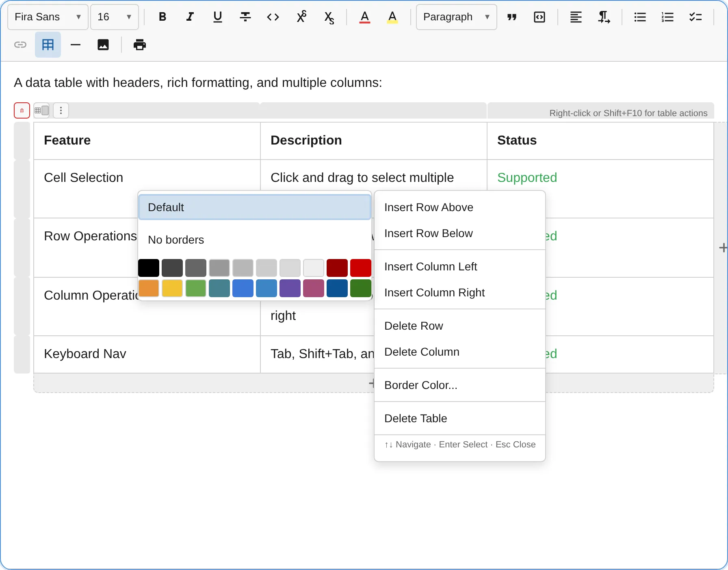Open the insert table tool
Viewport: 728px width, 570px height.
click(x=48, y=45)
